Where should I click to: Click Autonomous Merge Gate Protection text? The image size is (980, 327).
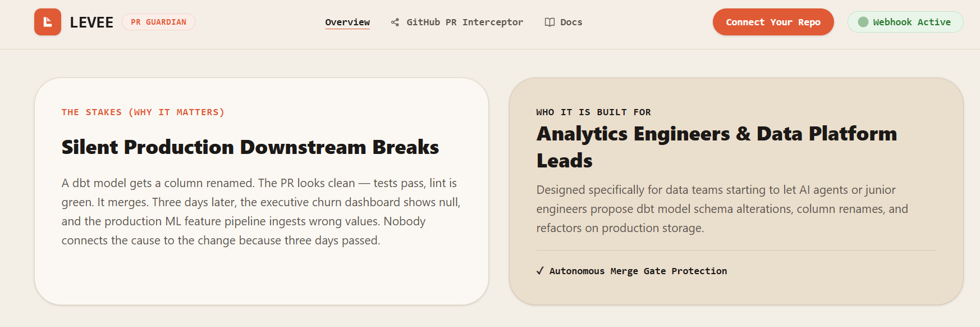pos(638,271)
